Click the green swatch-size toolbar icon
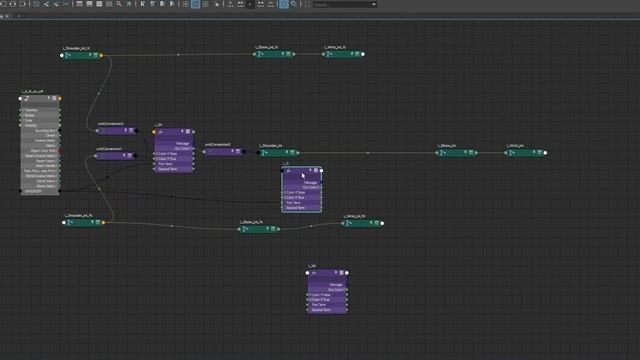640x360 pixels. (x=129, y=4)
